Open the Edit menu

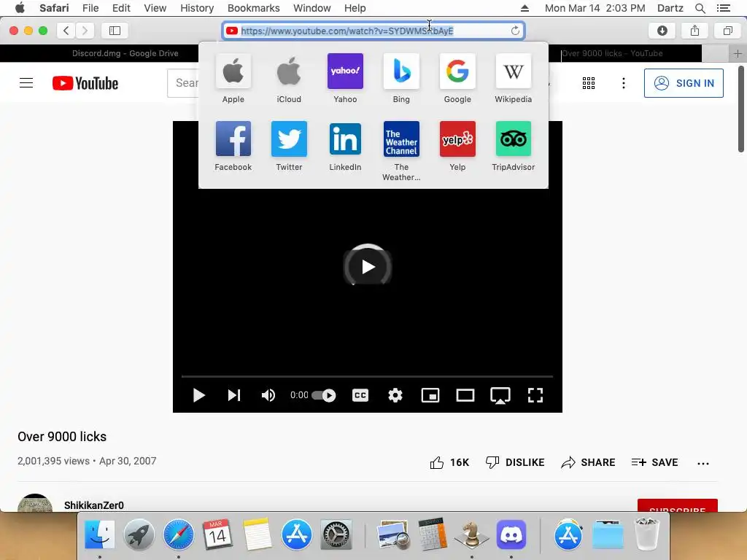point(121,8)
